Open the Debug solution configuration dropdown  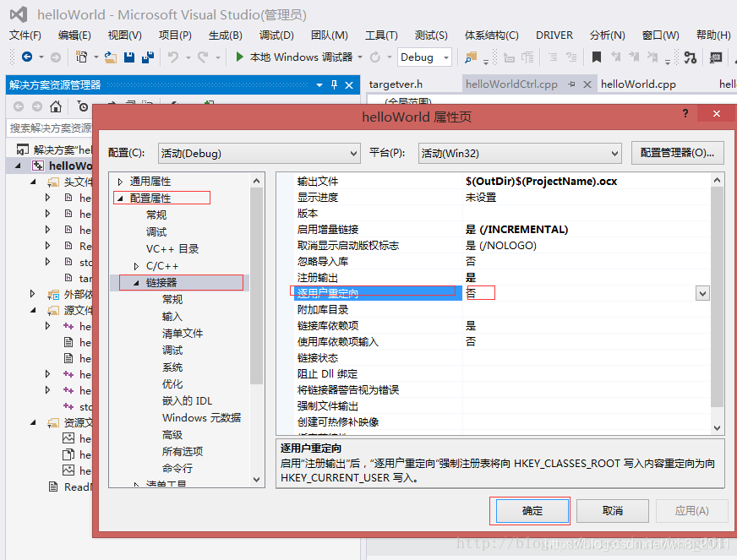click(x=424, y=57)
